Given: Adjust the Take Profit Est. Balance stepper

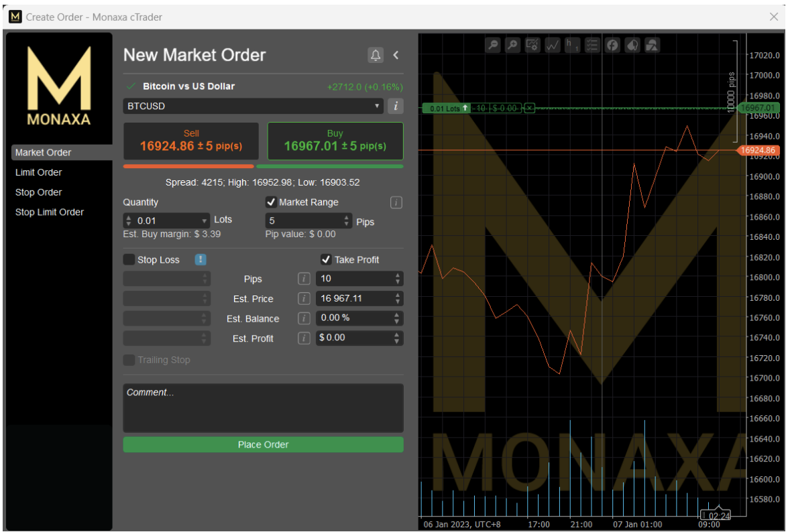Looking at the screenshot, I should click(397, 318).
